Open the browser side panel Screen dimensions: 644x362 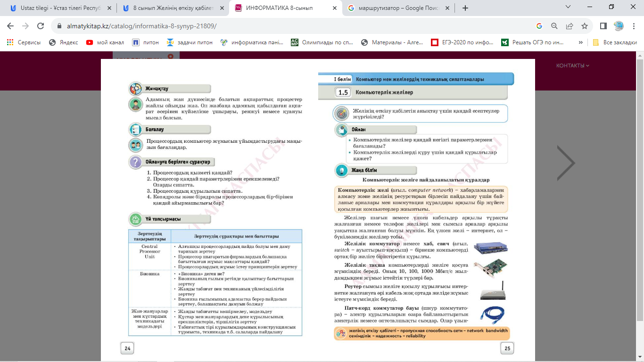603,26
